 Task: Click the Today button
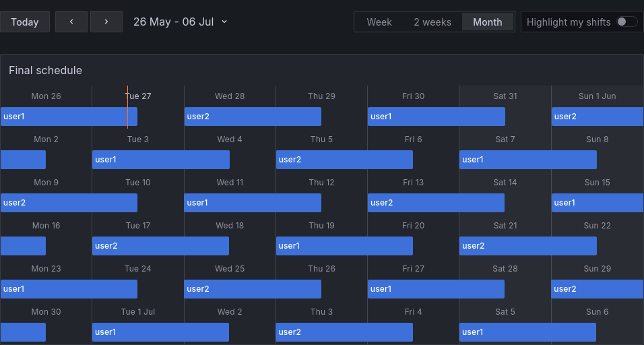[x=25, y=22]
